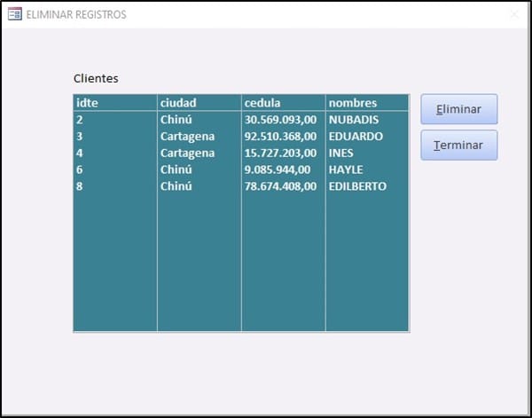532x418 pixels.
Task: Click Chinú in the HAYLE row
Action: coord(176,170)
